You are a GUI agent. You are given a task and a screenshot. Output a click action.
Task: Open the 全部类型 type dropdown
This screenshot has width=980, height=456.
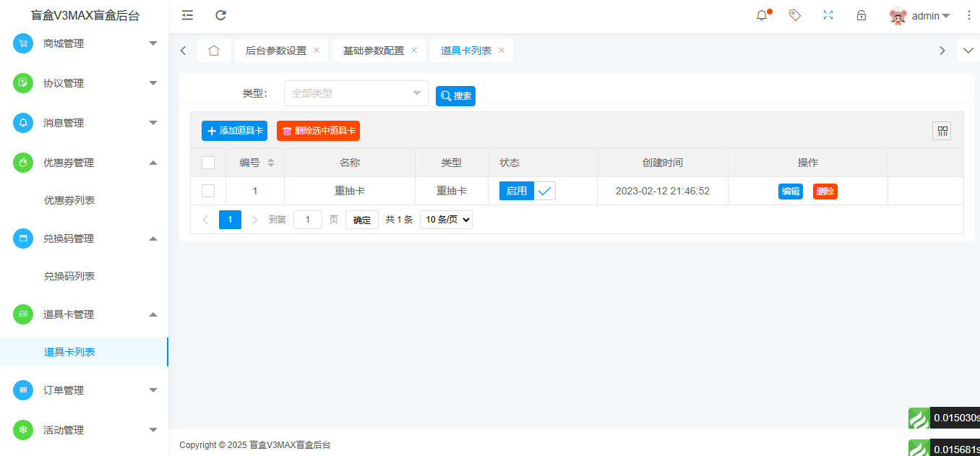point(356,93)
